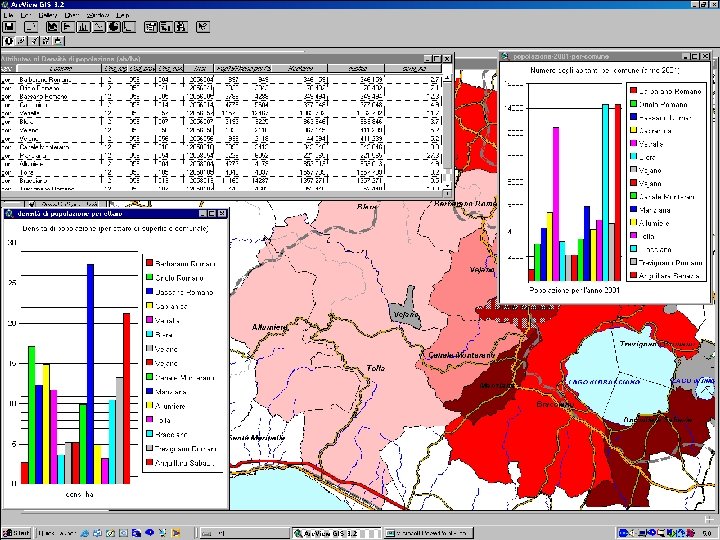Click the tall cyan bar in population chart
Screen dimensions: 720x540
click(x=605, y=193)
